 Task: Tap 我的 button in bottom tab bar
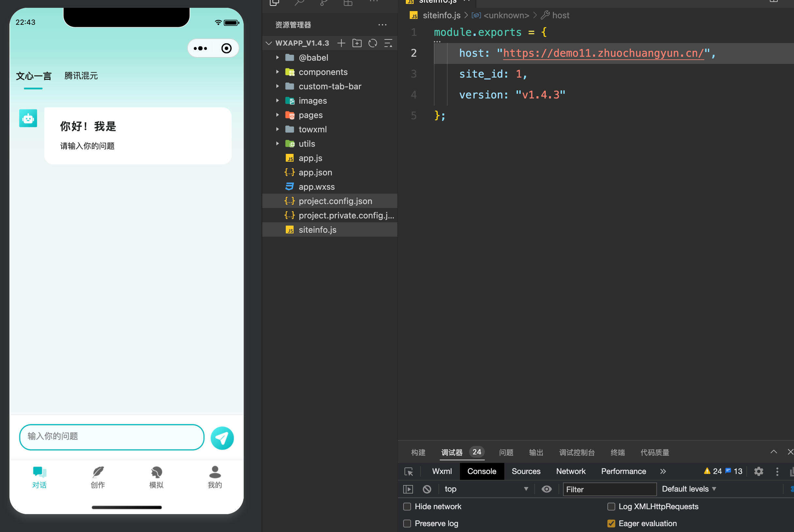click(x=215, y=477)
